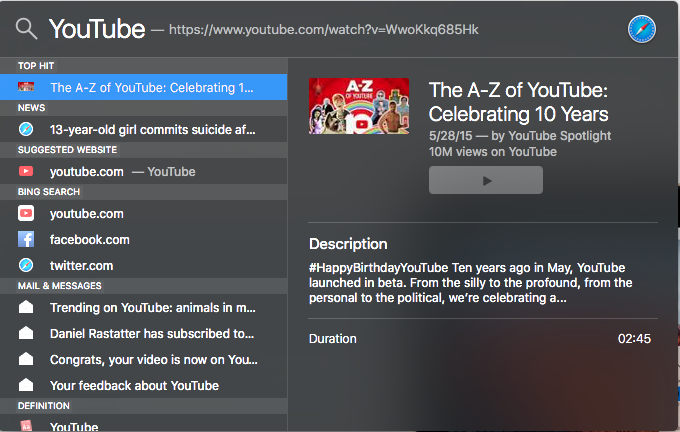The image size is (680, 432).
Task: Open Daniel Rastatter has subscribed email
Action: 144,334
